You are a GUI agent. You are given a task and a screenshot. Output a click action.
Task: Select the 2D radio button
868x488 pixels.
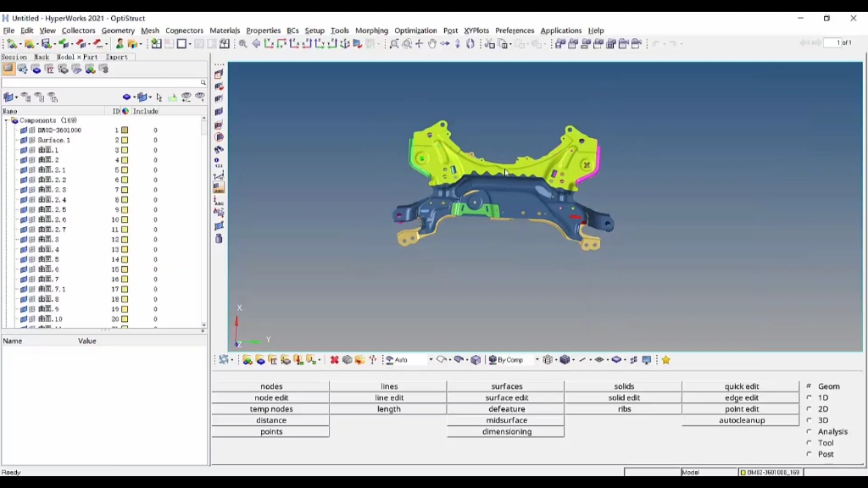pyautogui.click(x=810, y=409)
